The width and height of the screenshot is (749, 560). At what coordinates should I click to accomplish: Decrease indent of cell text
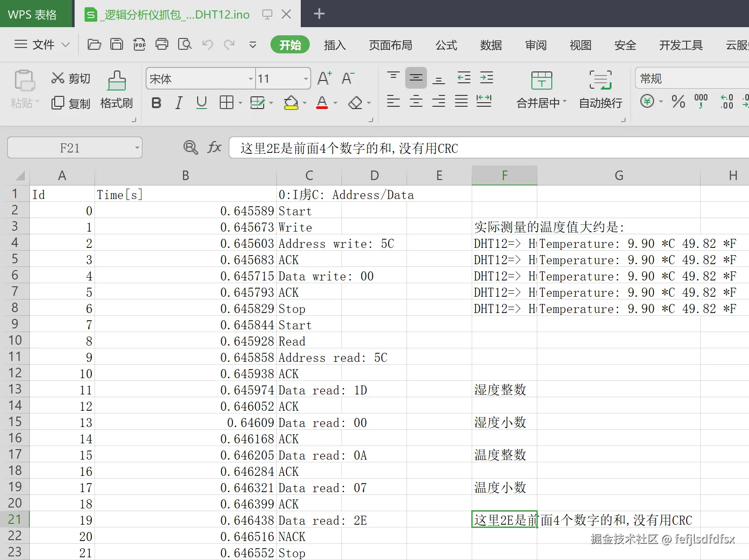pos(464,78)
